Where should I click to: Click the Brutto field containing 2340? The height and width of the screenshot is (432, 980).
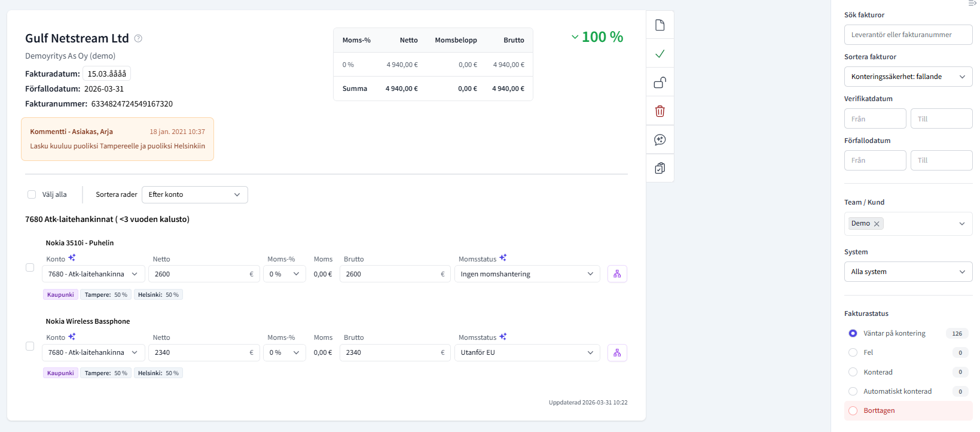395,352
